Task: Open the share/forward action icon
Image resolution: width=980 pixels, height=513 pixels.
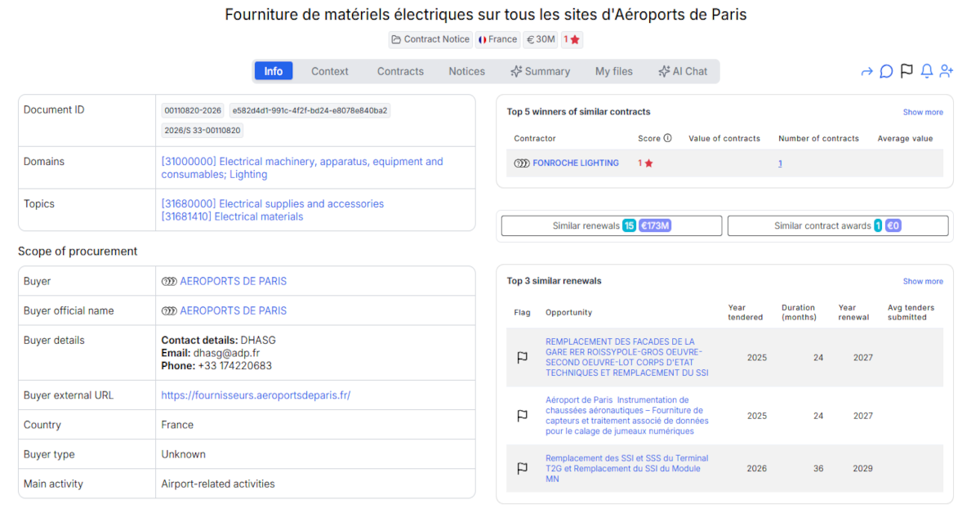Action: click(x=866, y=71)
